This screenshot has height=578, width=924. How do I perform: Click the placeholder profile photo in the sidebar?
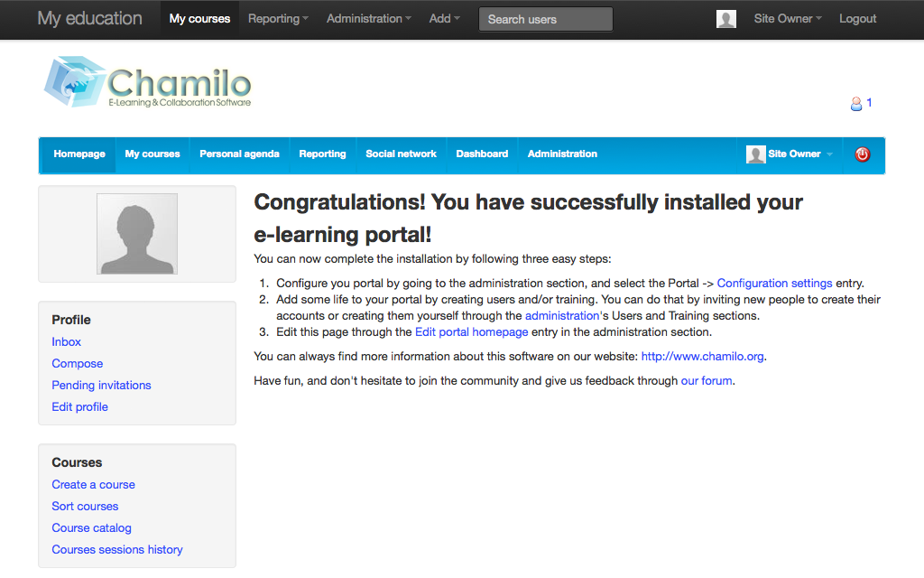(x=136, y=233)
